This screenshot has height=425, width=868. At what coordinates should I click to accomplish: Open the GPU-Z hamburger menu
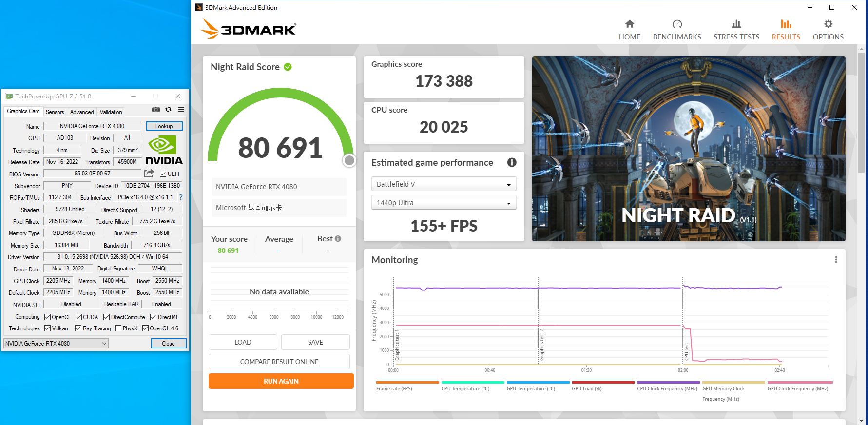[x=181, y=110]
